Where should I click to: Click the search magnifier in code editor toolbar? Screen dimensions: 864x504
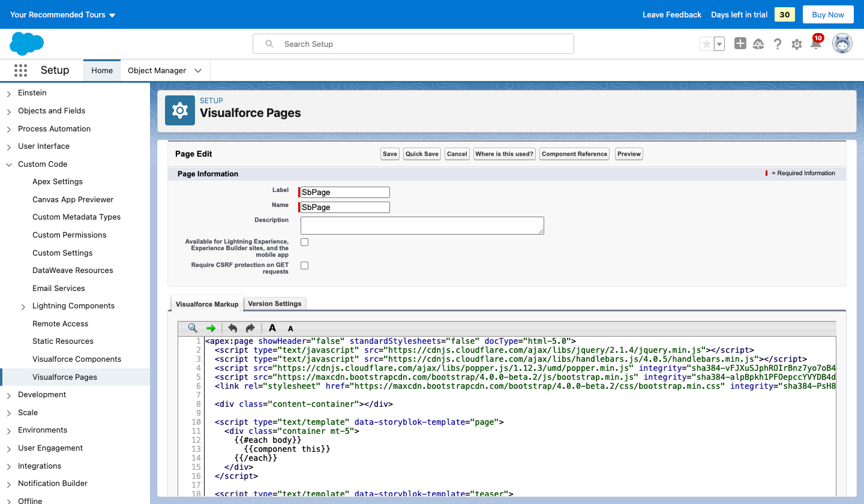pyautogui.click(x=193, y=328)
